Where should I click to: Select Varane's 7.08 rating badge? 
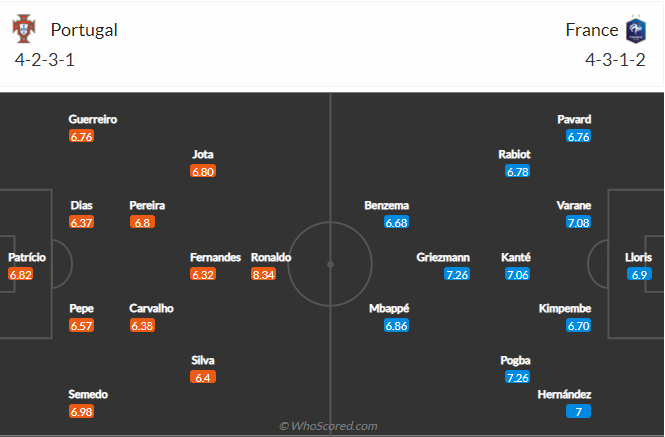pos(578,222)
